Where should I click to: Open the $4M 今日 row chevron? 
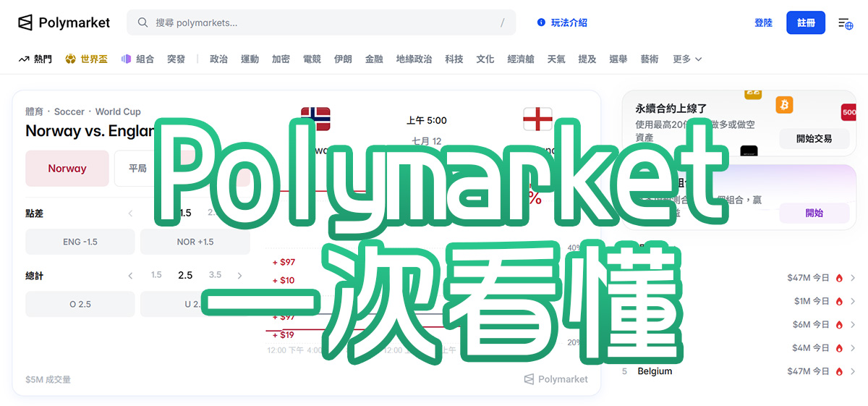(x=853, y=347)
